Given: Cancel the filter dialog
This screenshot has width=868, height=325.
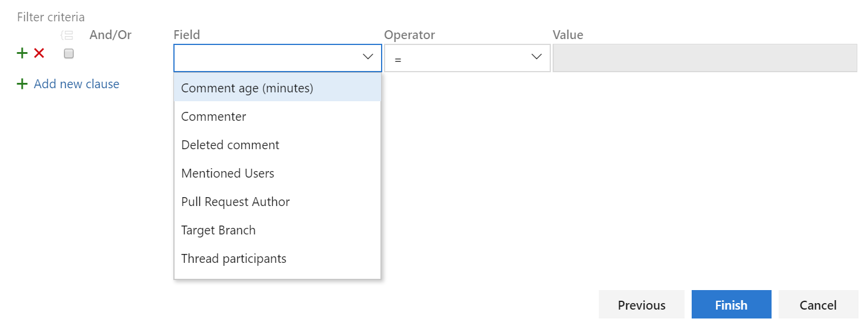Looking at the screenshot, I should click(818, 305).
